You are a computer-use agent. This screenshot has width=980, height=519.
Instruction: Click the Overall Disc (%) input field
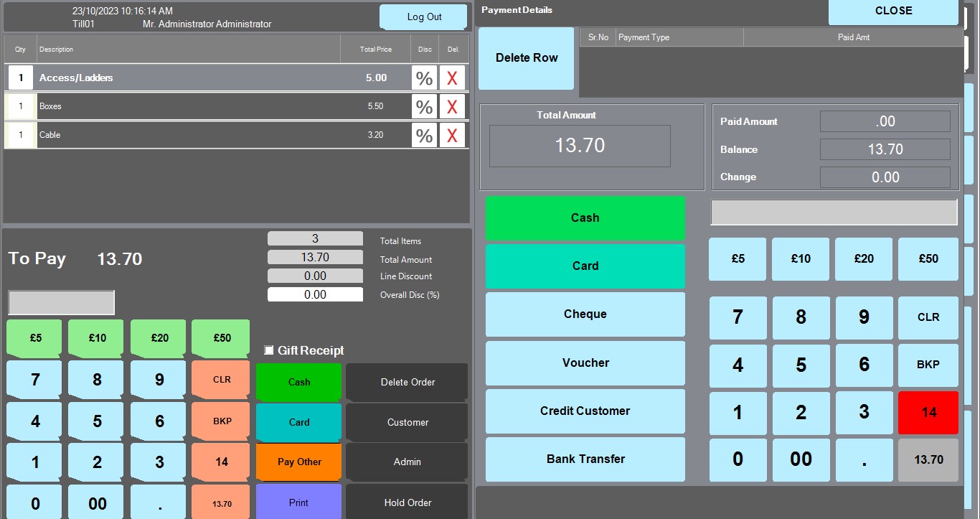tap(315, 294)
